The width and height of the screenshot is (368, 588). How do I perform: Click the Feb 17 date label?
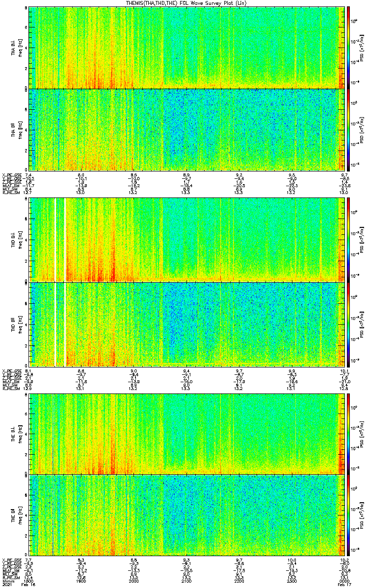[344, 585]
